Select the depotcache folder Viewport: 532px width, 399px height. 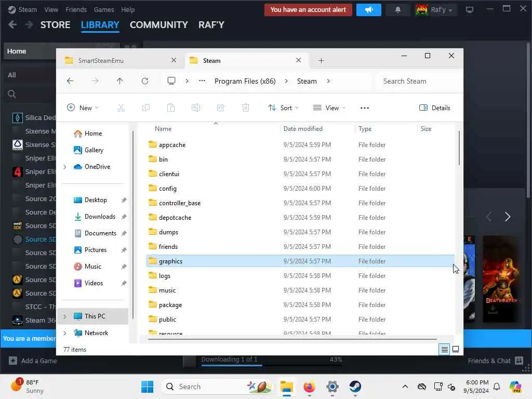[300, 218]
